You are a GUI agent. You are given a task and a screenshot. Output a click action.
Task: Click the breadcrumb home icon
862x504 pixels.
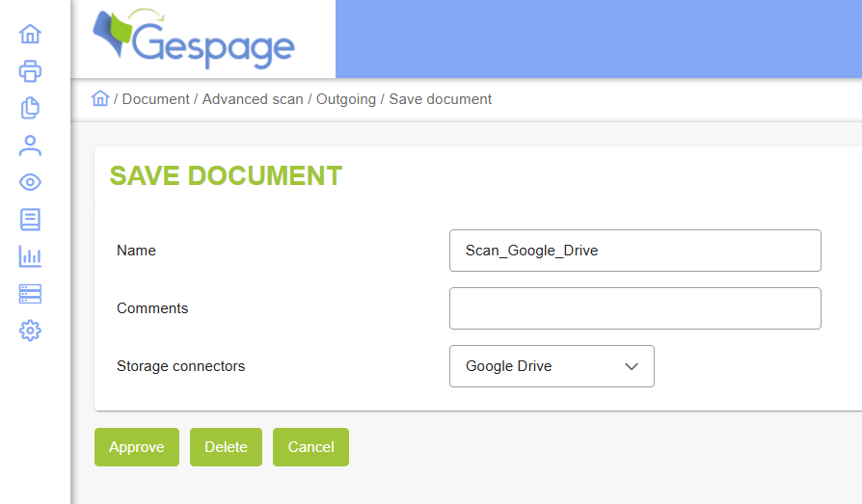pos(100,98)
